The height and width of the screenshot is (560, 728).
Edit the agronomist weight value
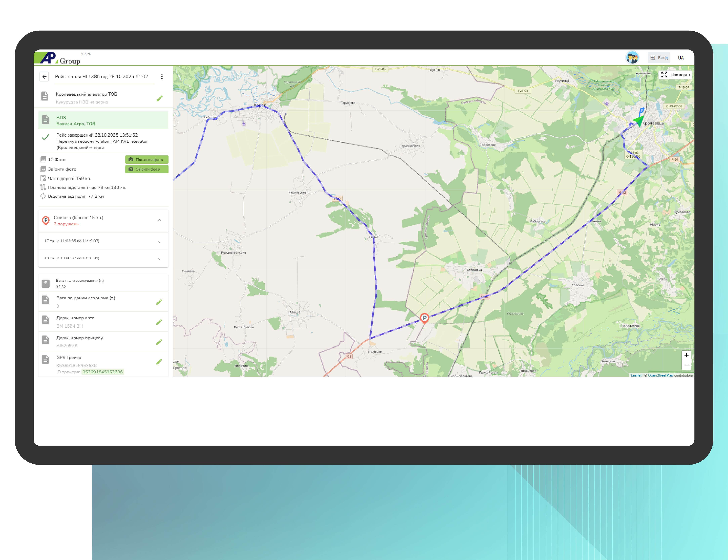(159, 302)
